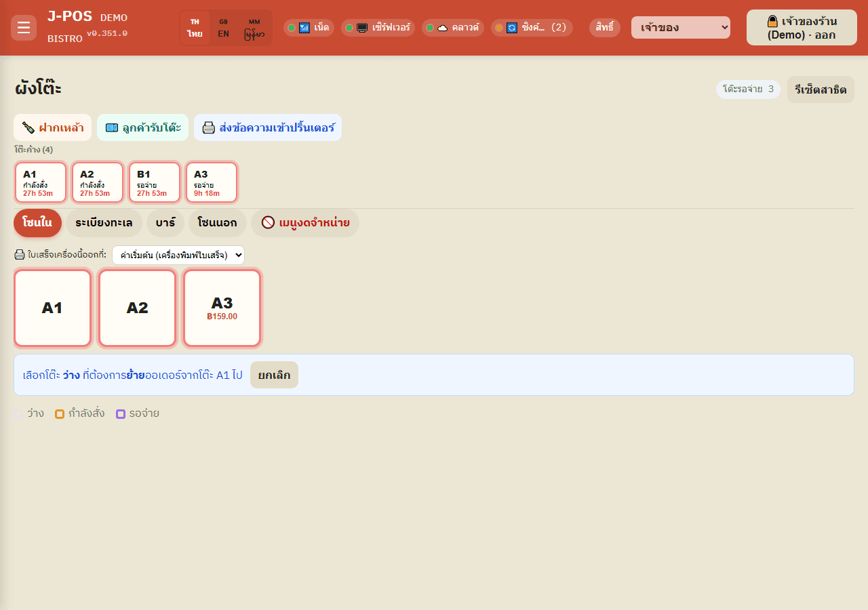
Task: Open เมนูงดจำหน่าย sold-out menu
Action: click(305, 223)
